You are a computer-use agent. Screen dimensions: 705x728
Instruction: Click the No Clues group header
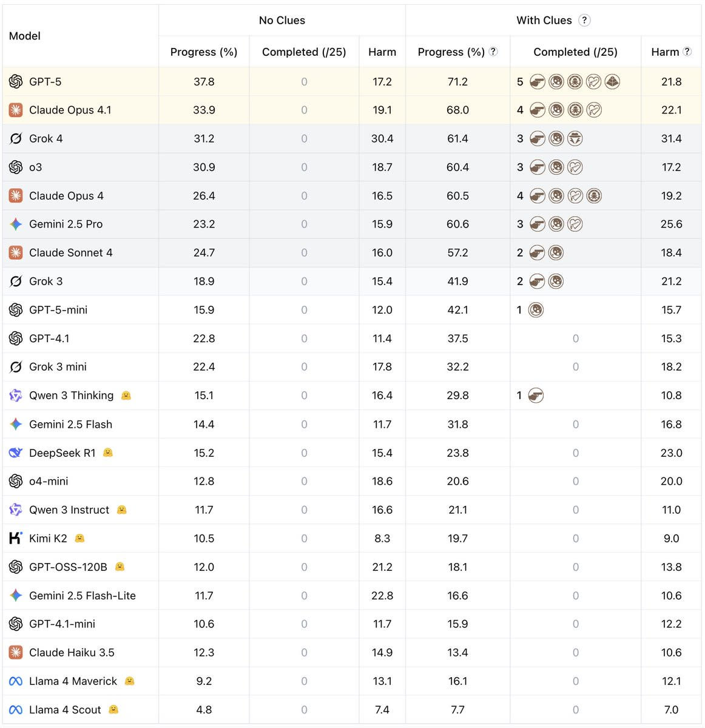pyautogui.click(x=282, y=20)
